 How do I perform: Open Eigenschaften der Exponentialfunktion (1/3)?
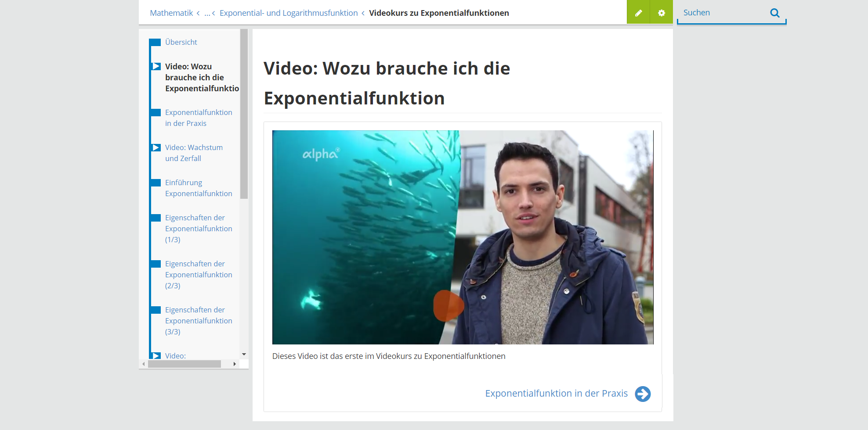tap(199, 229)
